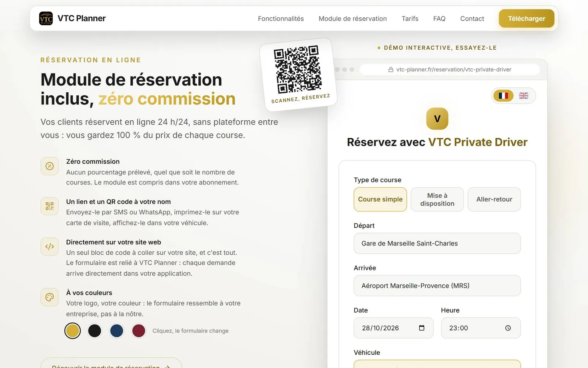Open the clock picker in Heure field
The height and width of the screenshot is (368, 588).
coord(508,328)
